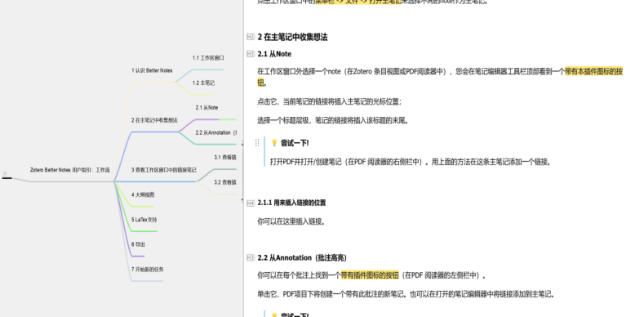Select mind map node '3.1 查看链'
The image size is (644, 317).
pyautogui.click(x=225, y=158)
